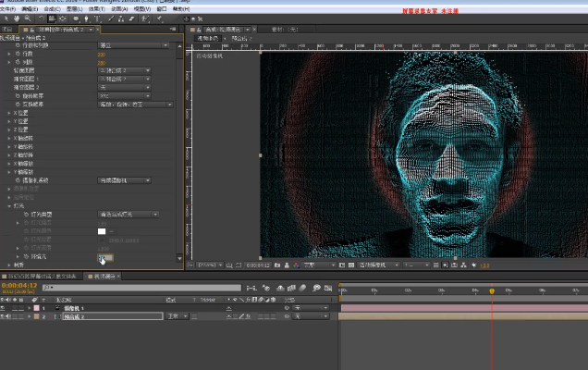Screen dimensions: 588x370
Task: Open the 灯光类型 dropdown
Action: click(129, 214)
